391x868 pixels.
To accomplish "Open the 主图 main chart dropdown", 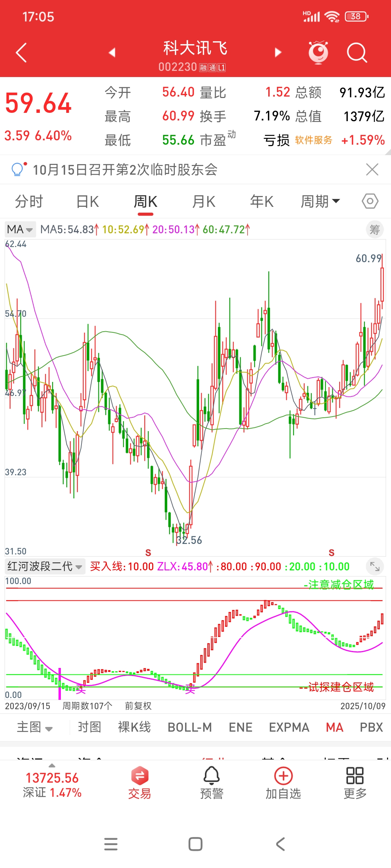I will coord(35,727).
